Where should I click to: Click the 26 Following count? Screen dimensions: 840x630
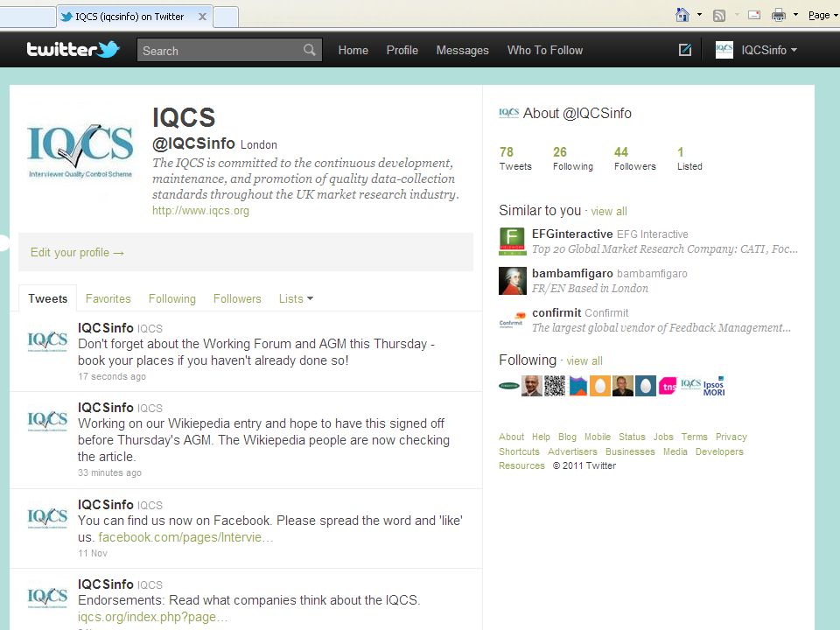pos(573,158)
